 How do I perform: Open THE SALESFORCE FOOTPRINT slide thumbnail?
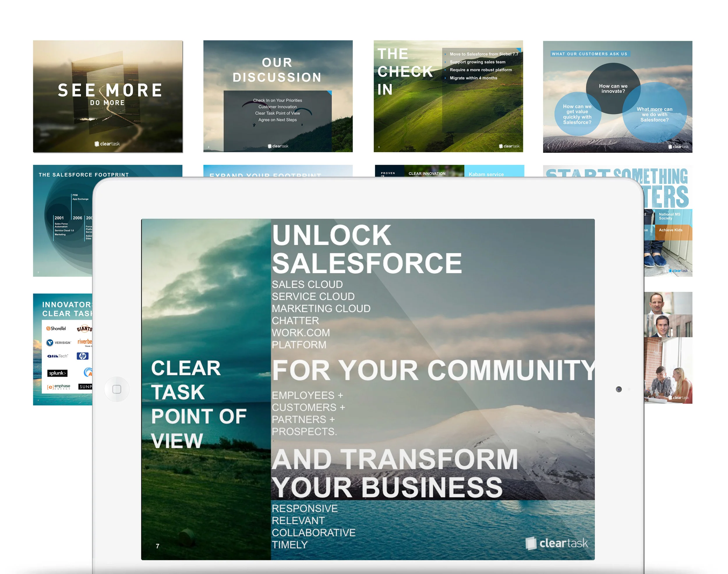pos(63,221)
